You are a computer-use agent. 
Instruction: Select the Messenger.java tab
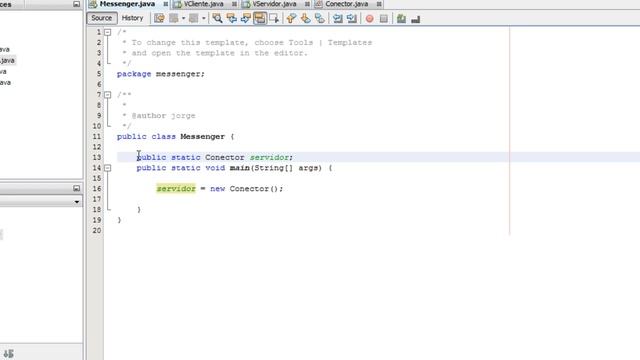point(127,4)
